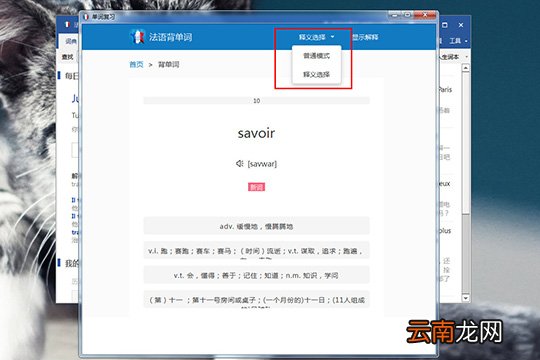The width and height of the screenshot is (540, 360).
Task: Open 工具 menu in background window
Action: pyautogui.click(x=458, y=41)
